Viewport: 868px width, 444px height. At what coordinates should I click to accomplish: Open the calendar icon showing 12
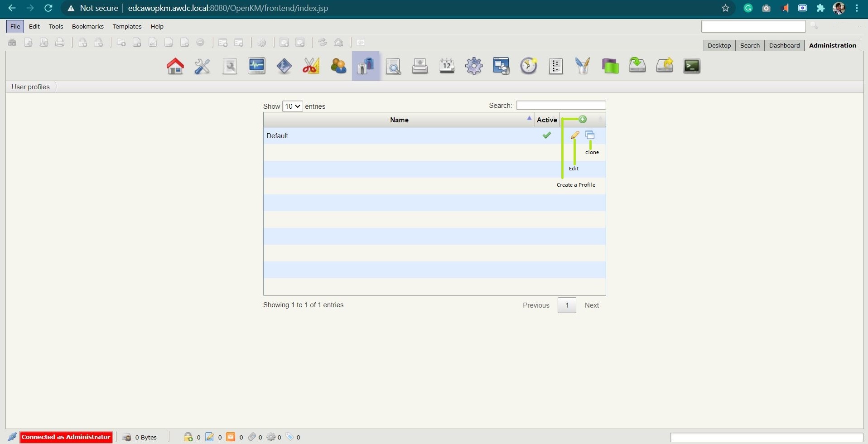[447, 66]
